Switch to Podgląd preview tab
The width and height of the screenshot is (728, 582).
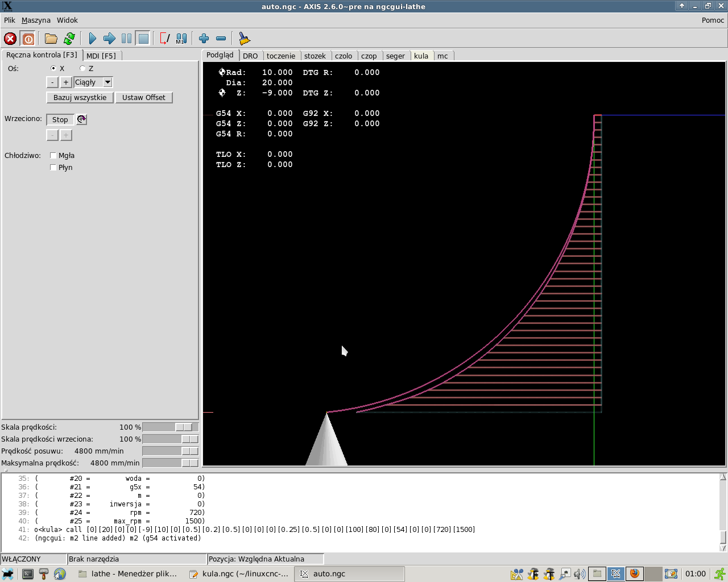[x=220, y=55]
